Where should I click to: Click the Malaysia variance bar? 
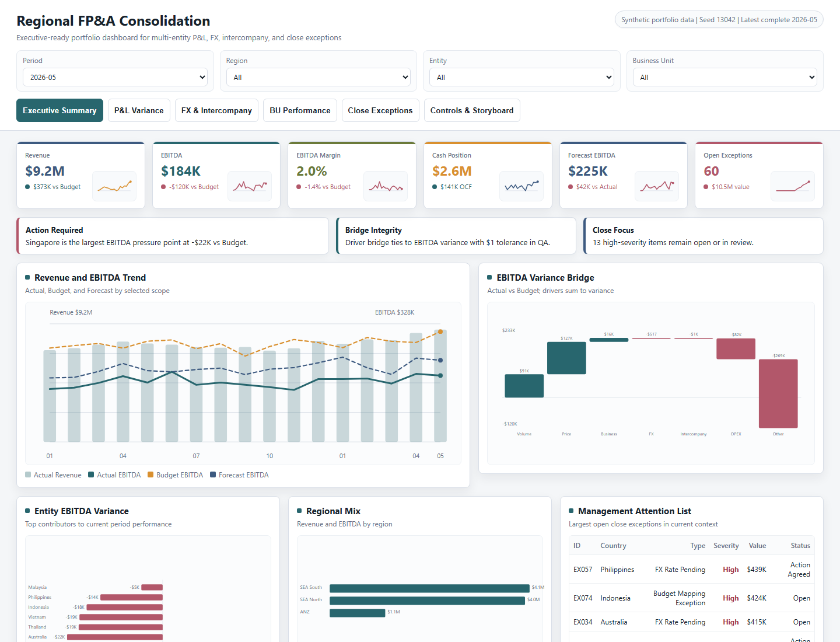[x=152, y=587]
